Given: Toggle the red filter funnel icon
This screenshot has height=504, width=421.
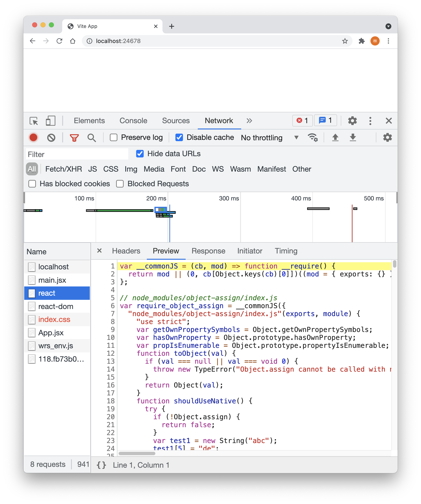Looking at the screenshot, I should (x=74, y=138).
